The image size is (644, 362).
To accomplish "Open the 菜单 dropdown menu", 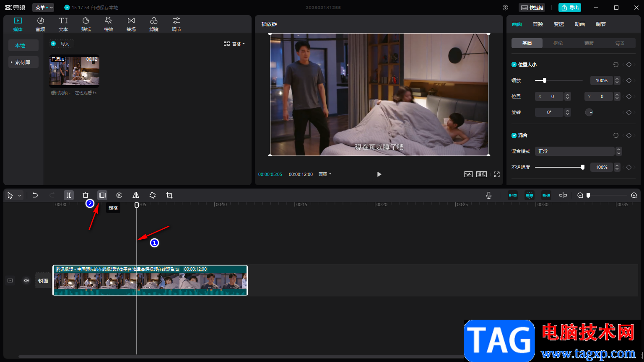I will coord(43,8).
